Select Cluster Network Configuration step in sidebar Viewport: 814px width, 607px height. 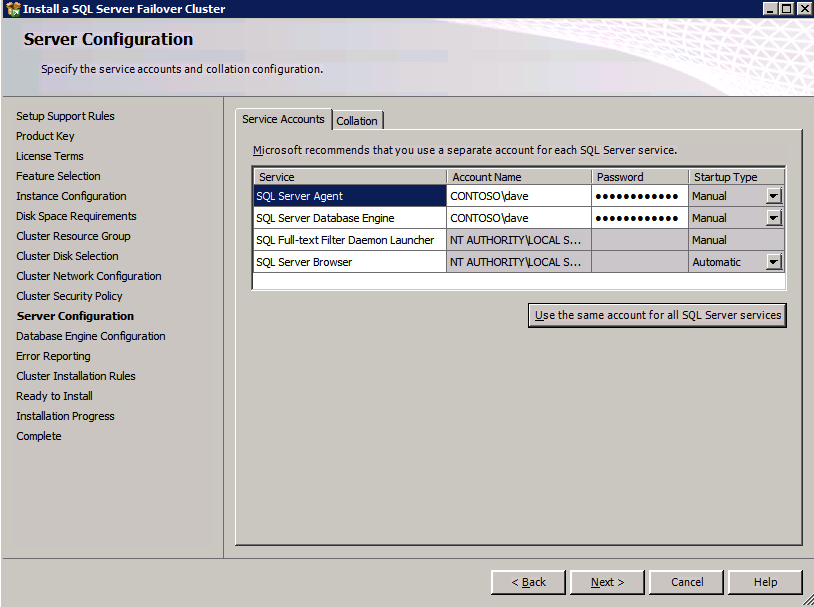pos(89,276)
